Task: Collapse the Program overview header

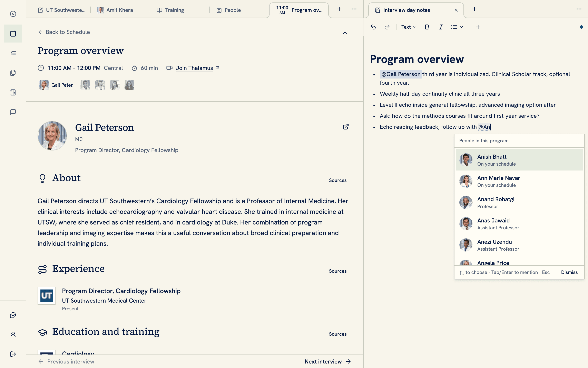Action: 345,33
